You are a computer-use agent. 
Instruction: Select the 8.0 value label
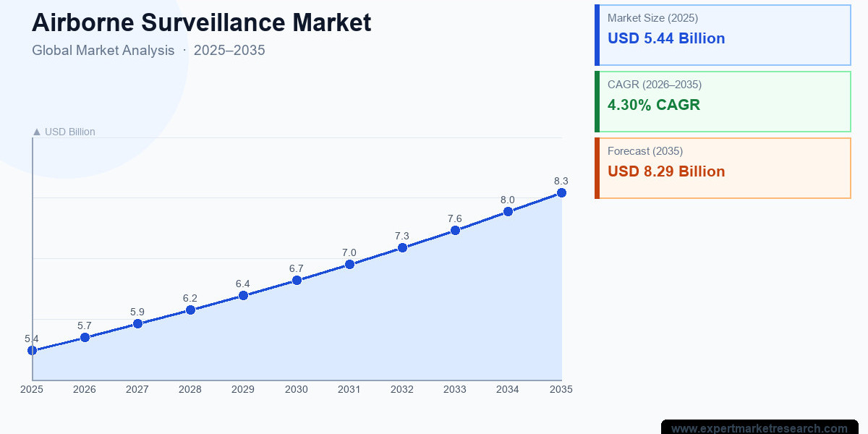coord(508,200)
